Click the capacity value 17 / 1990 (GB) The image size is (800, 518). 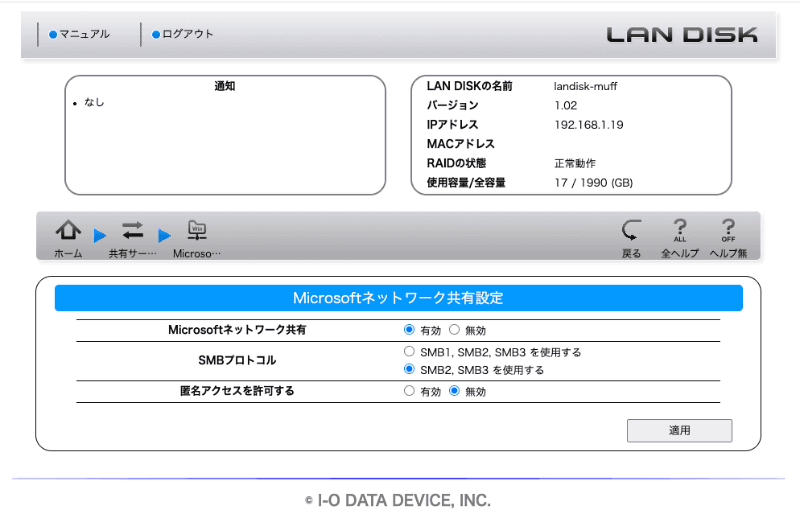(594, 183)
